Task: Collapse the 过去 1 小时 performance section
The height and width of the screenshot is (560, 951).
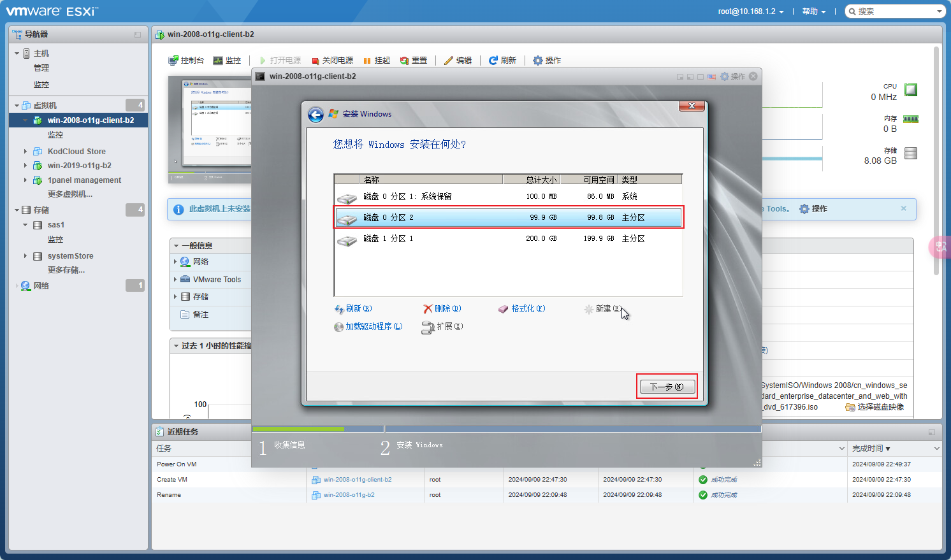Action: tap(176, 346)
